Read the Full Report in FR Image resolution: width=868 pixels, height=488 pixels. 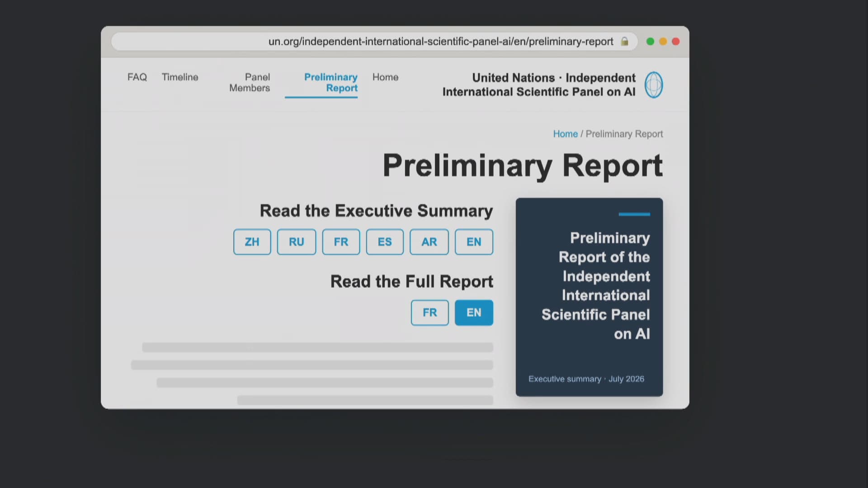coord(429,313)
